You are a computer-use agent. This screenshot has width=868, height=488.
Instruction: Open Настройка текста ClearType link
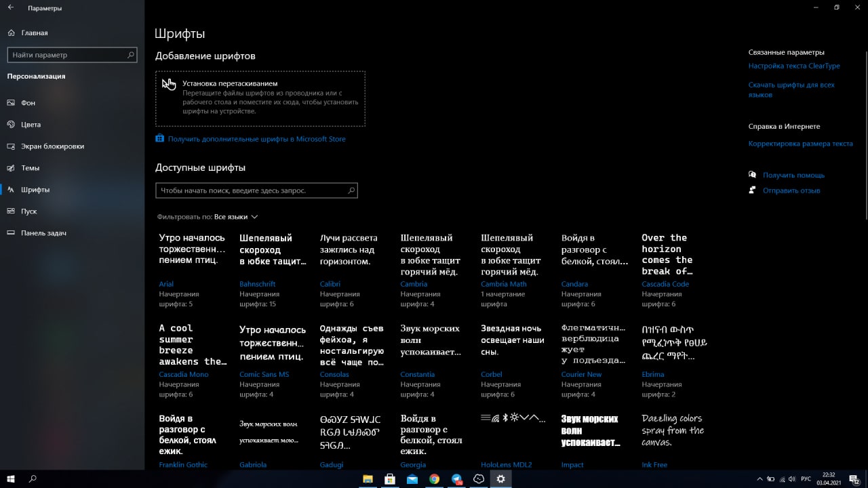click(794, 66)
